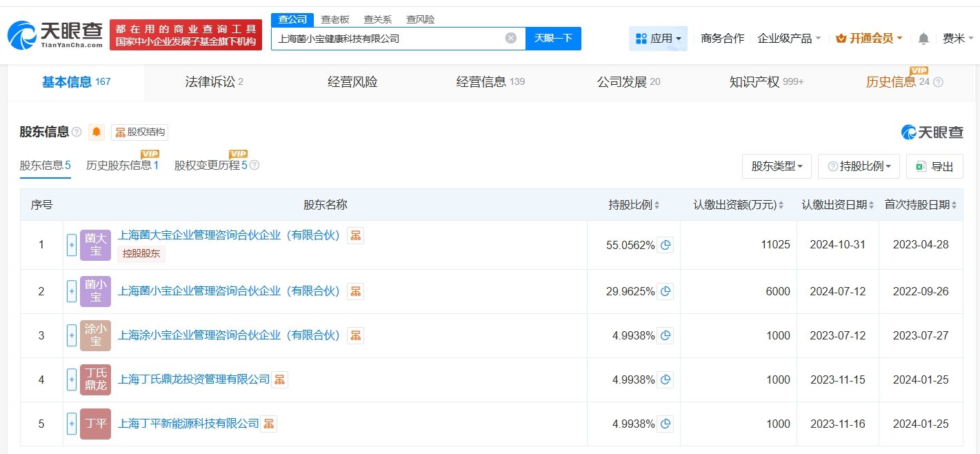980x454 pixels.
Task: Click the 天眼一下 search button
Action: pos(554,38)
